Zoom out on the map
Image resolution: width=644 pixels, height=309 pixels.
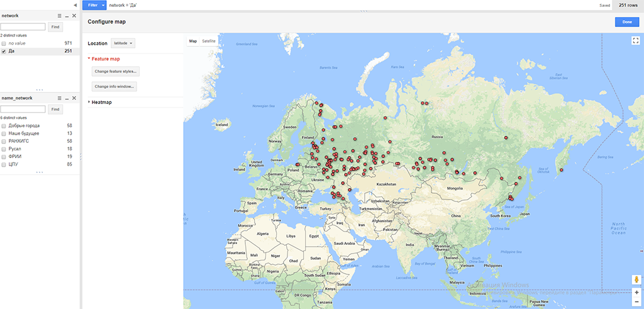[636, 302]
